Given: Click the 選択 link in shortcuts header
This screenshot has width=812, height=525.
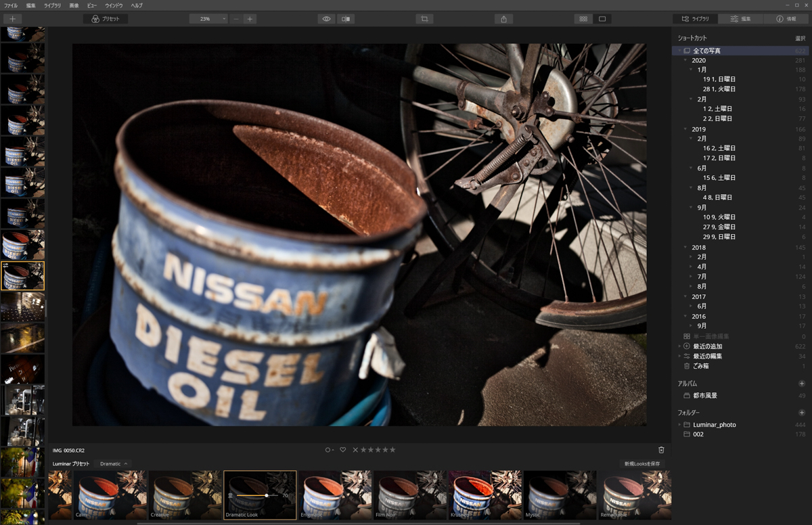Looking at the screenshot, I should pos(800,39).
